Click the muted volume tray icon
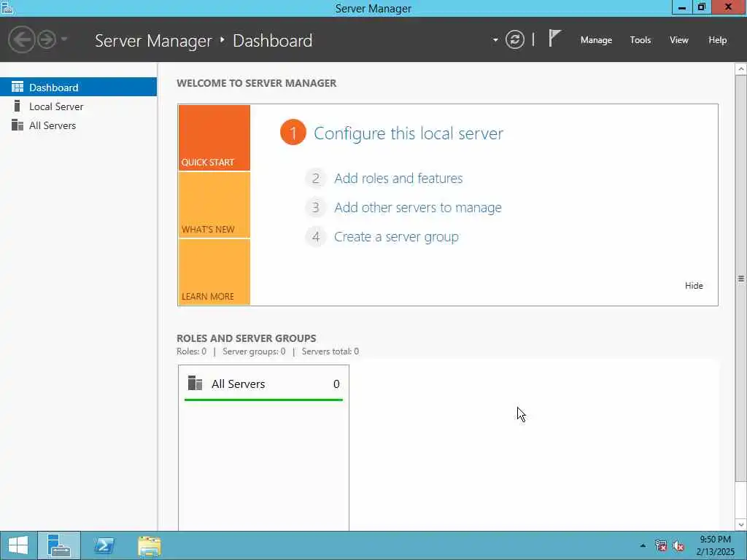 678,545
